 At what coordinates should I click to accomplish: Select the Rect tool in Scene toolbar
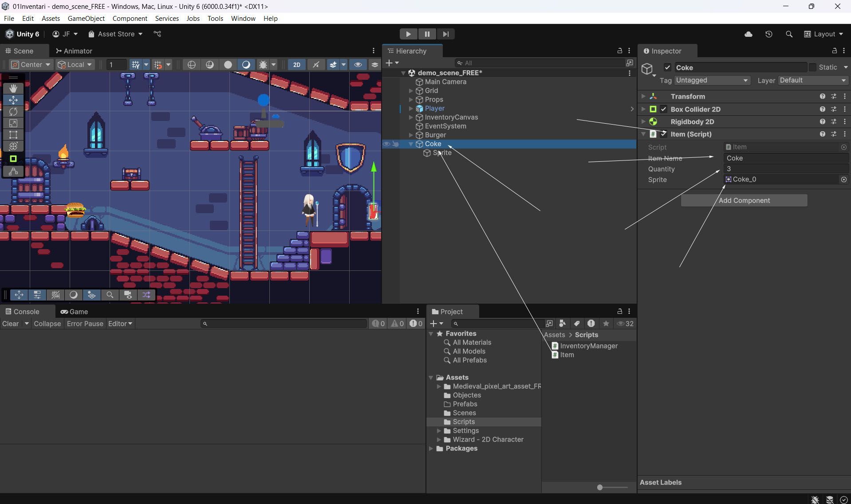point(13,135)
